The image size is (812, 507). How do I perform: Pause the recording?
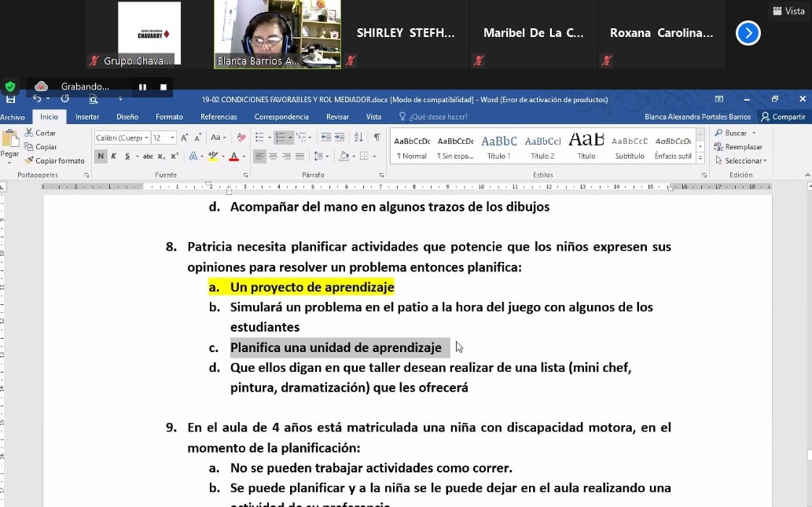[142, 87]
